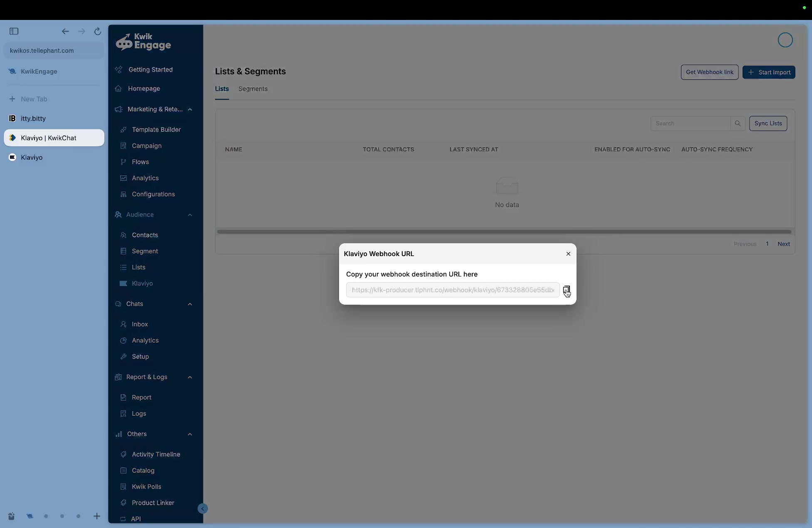Copy the webhook URL with the copy icon

566,290
